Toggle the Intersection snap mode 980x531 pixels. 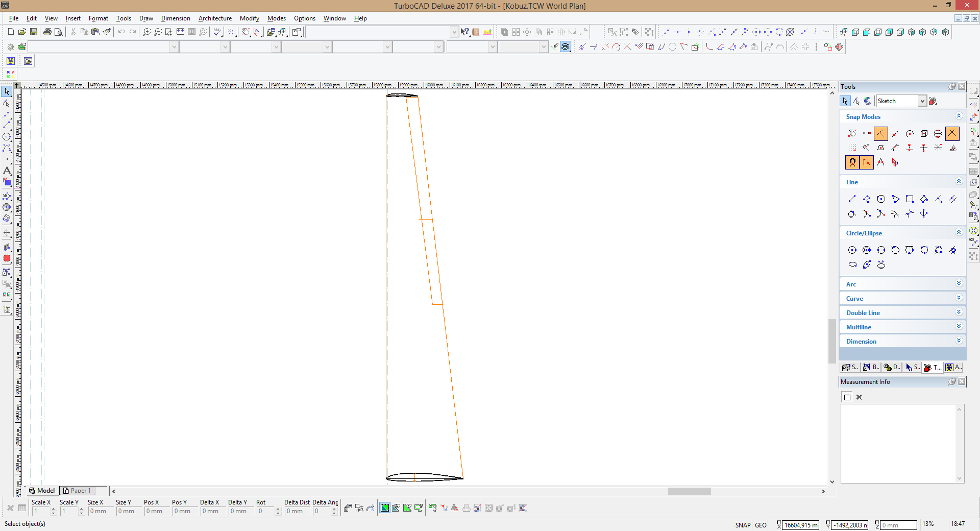952,134
